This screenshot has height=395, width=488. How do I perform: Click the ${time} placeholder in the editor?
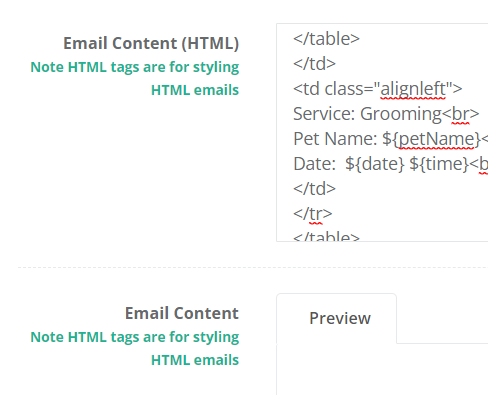439,164
